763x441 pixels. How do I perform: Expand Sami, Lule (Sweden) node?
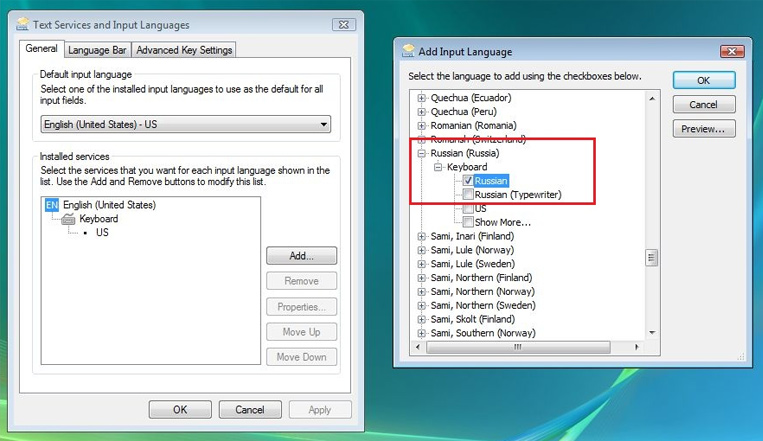pyautogui.click(x=422, y=264)
